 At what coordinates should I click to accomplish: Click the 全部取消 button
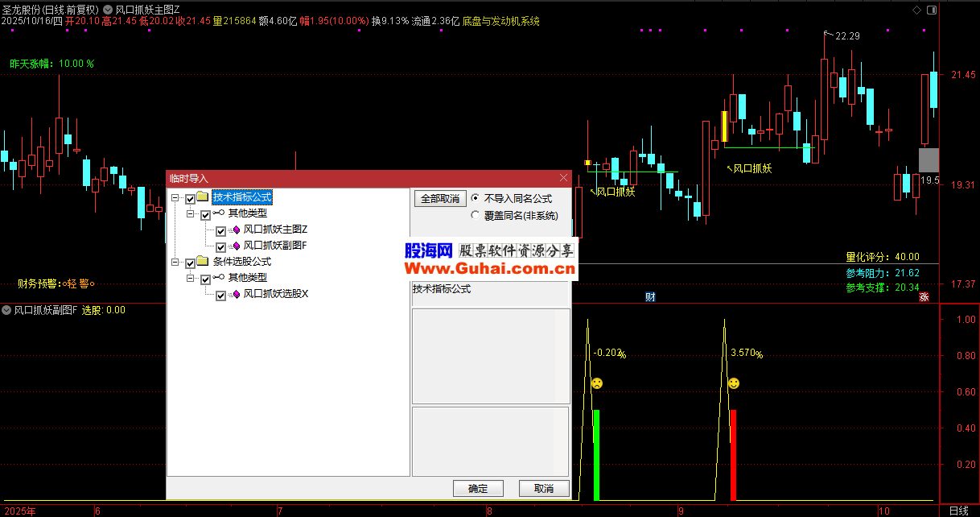pos(439,198)
